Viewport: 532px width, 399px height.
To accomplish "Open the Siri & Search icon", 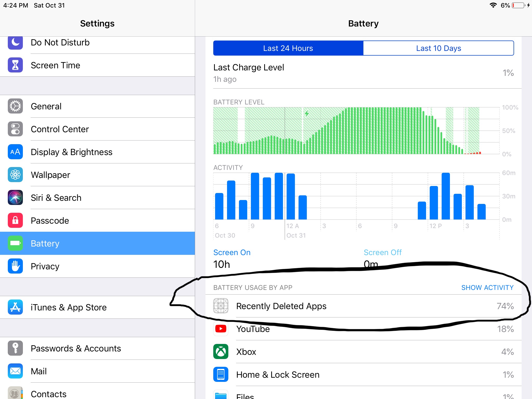I will click(15, 198).
